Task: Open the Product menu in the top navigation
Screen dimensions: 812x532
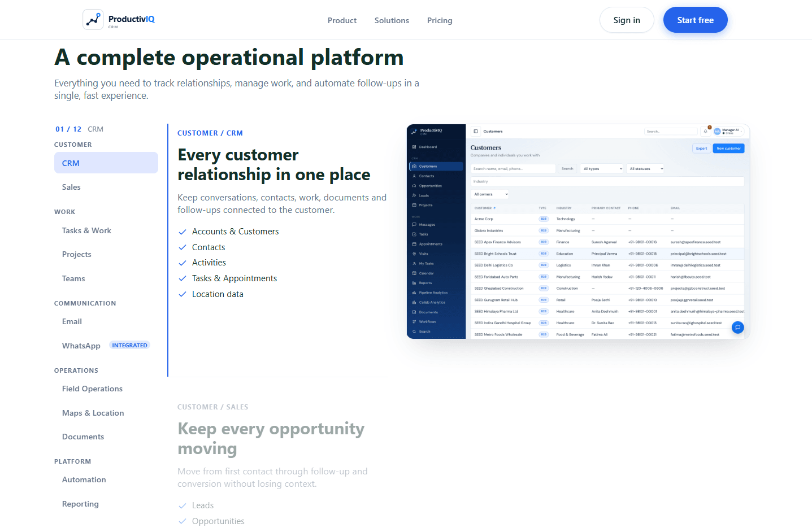Action: pyautogui.click(x=342, y=20)
